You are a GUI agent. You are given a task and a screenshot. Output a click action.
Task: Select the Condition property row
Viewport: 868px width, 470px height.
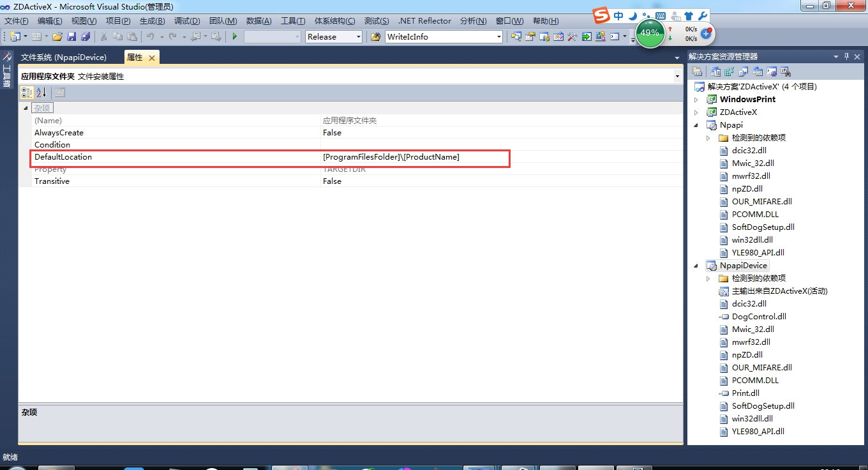tap(357, 145)
